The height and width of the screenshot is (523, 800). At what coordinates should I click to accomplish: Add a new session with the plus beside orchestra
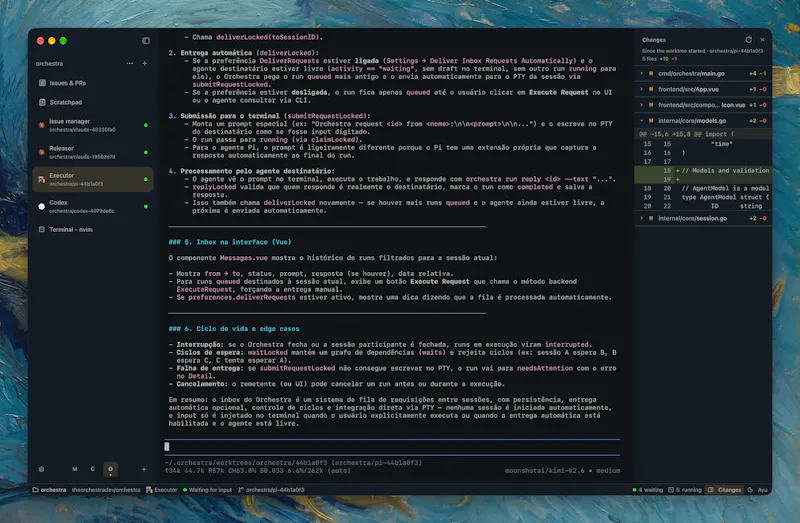[144, 64]
